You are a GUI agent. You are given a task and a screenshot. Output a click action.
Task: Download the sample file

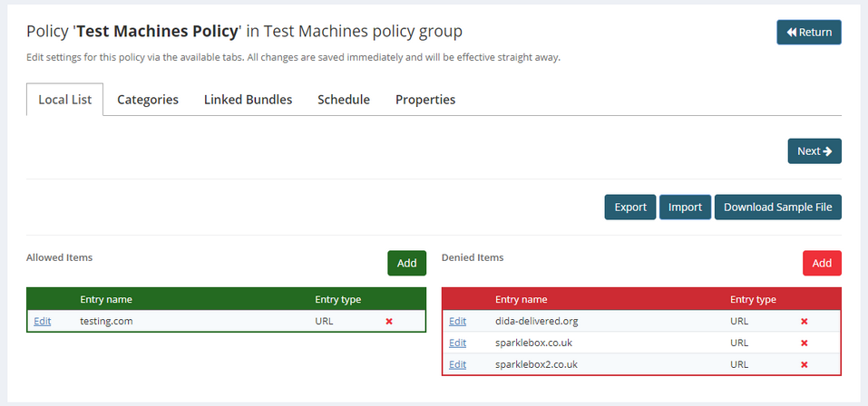pos(777,207)
